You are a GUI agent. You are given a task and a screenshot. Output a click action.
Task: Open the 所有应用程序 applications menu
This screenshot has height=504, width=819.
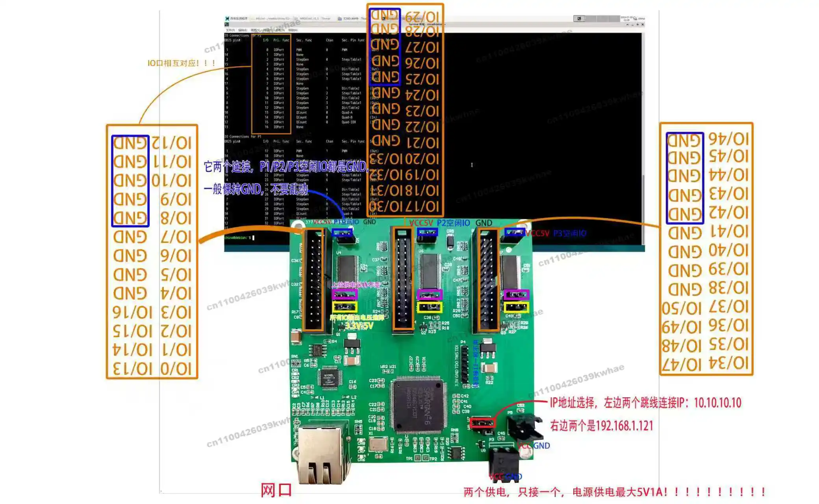point(237,19)
